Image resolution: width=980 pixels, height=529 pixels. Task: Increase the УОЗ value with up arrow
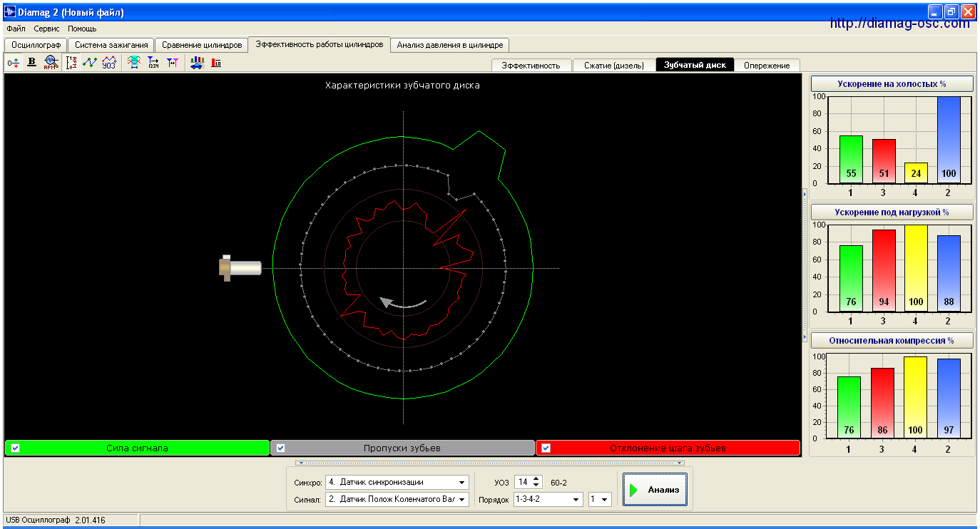[537, 478]
